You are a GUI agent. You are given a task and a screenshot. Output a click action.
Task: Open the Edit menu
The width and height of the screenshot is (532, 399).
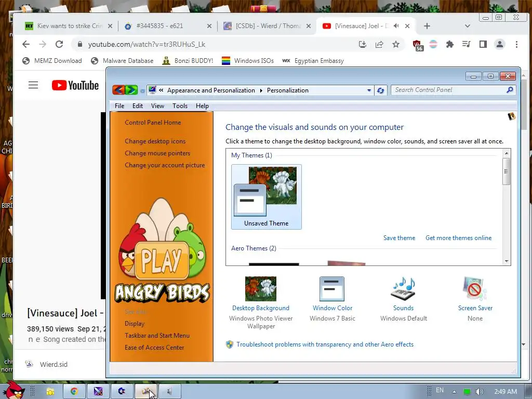point(137,106)
